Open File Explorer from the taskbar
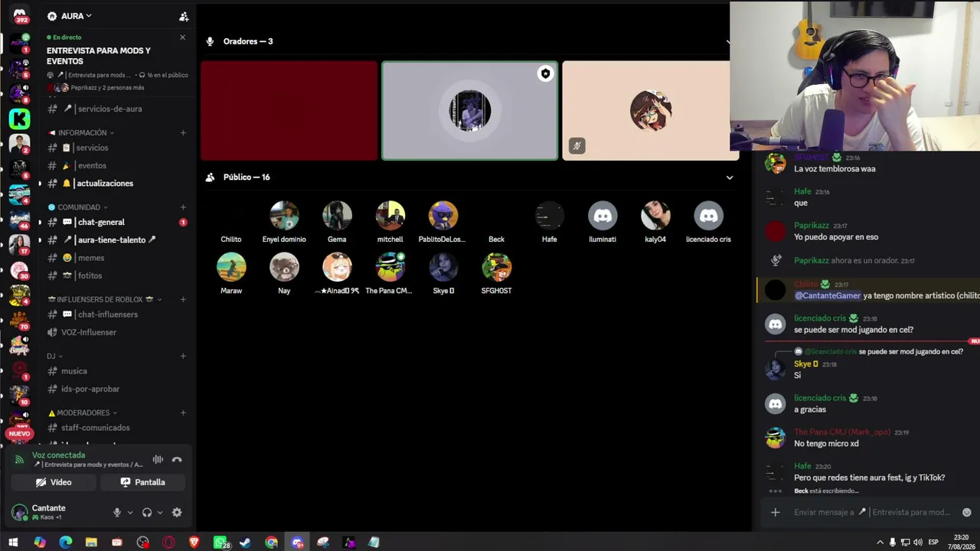The height and width of the screenshot is (551, 980). tap(91, 543)
